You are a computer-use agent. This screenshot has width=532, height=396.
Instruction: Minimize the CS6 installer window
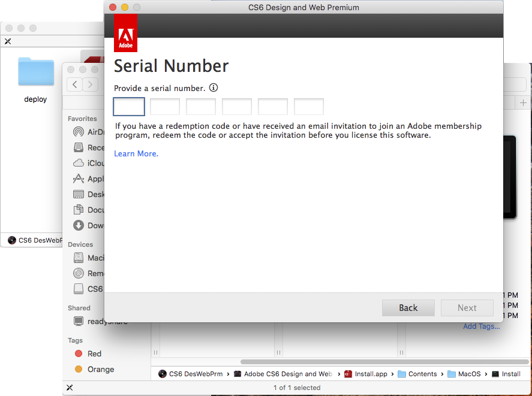tap(125, 7)
